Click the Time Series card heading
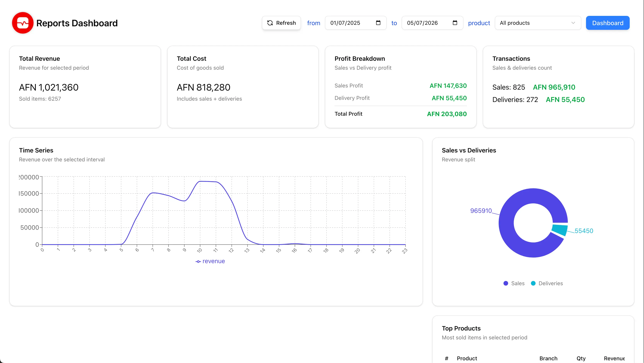Image resolution: width=644 pixels, height=363 pixels. coord(36,150)
